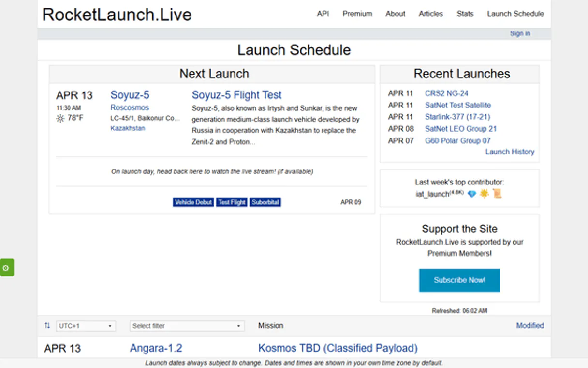Click iat_launch's scroll contributor badge
Viewport: 588px width, 368px height.
coord(498,194)
